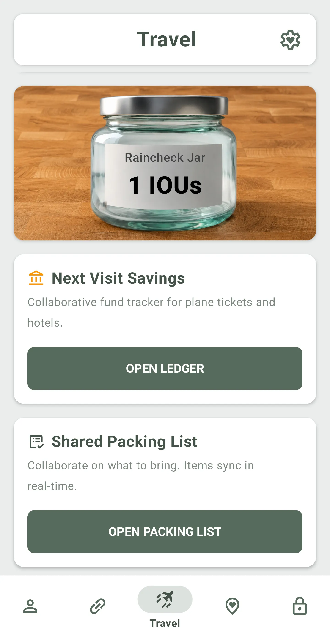Image resolution: width=330 pixels, height=644 pixels.
Task: Open the link chain tab icon
Action: pyautogui.click(x=98, y=606)
